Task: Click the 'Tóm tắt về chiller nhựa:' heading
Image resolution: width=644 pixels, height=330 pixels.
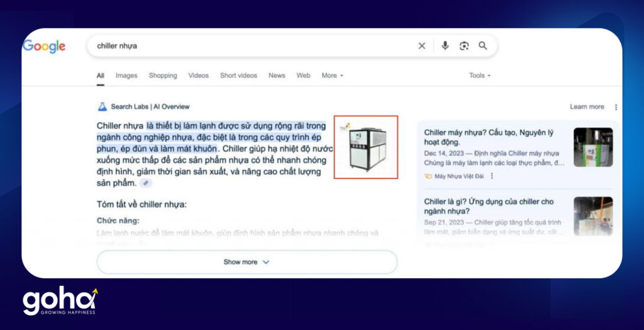Action: (142, 205)
